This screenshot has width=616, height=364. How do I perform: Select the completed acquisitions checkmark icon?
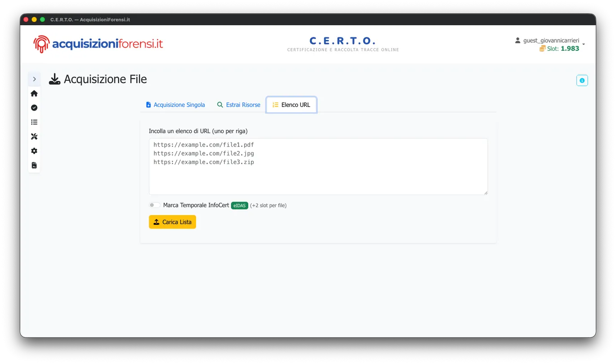(x=34, y=107)
